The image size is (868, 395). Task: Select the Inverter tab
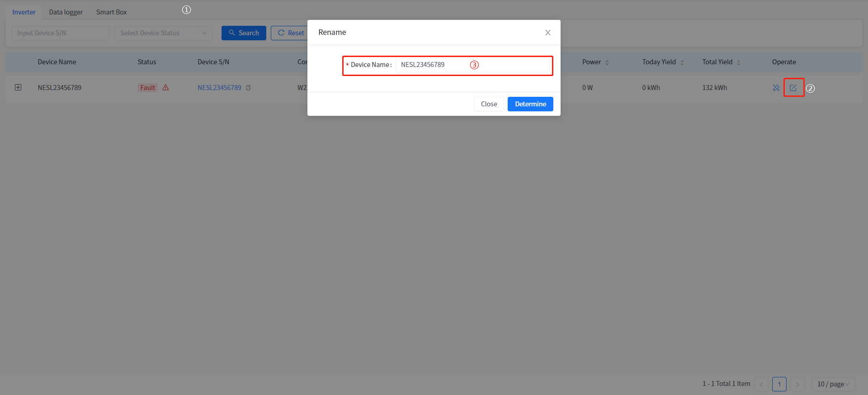[24, 12]
